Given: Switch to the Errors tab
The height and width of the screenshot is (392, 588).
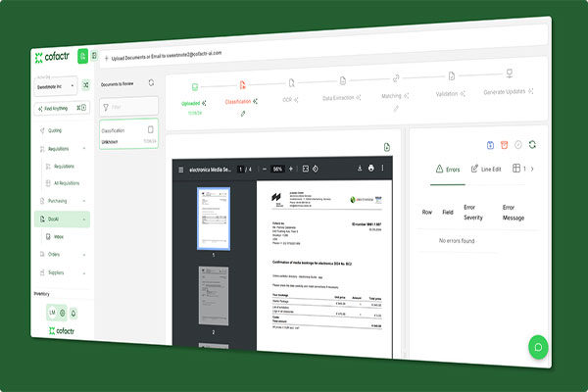Looking at the screenshot, I should coord(448,170).
